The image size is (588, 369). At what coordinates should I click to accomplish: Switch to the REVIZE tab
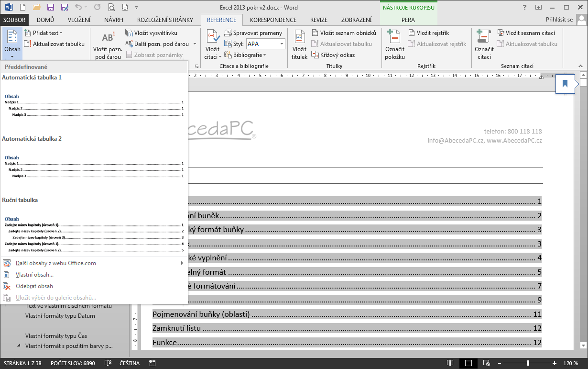point(319,20)
